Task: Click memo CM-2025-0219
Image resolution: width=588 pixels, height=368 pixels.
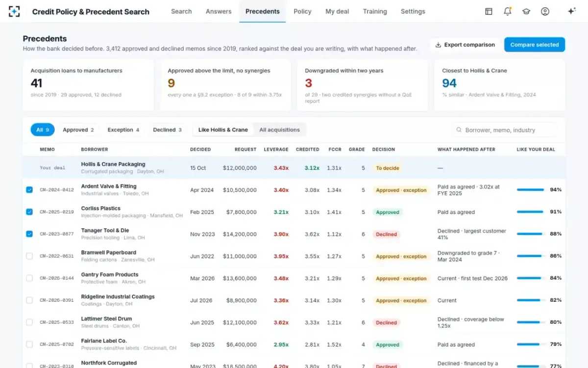Action: click(57, 212)
